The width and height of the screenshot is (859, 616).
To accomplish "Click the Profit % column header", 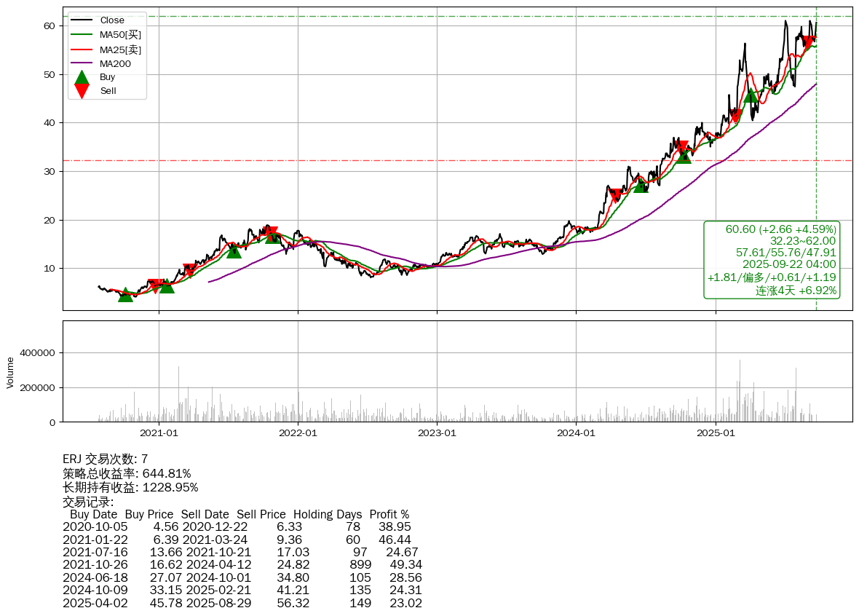I will point(389,514).
